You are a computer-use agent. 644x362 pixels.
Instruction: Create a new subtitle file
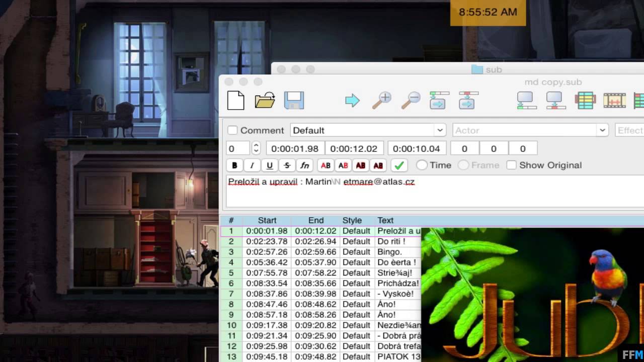point(235,101)
